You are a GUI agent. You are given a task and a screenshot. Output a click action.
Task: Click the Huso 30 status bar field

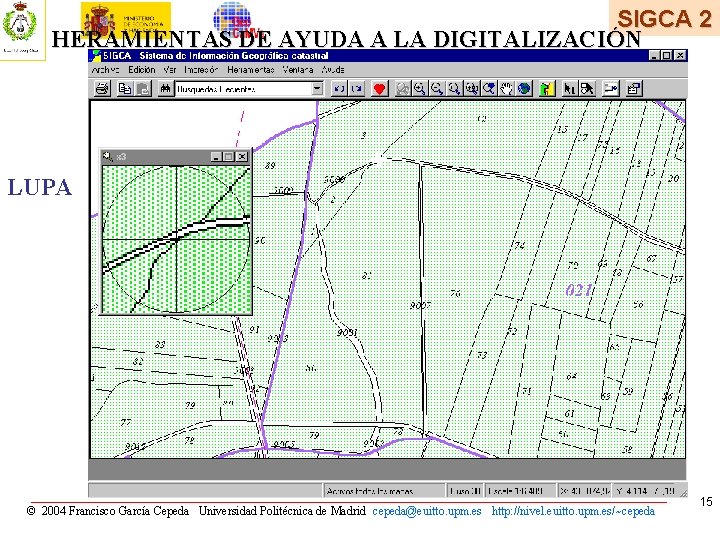pos(465,491)
